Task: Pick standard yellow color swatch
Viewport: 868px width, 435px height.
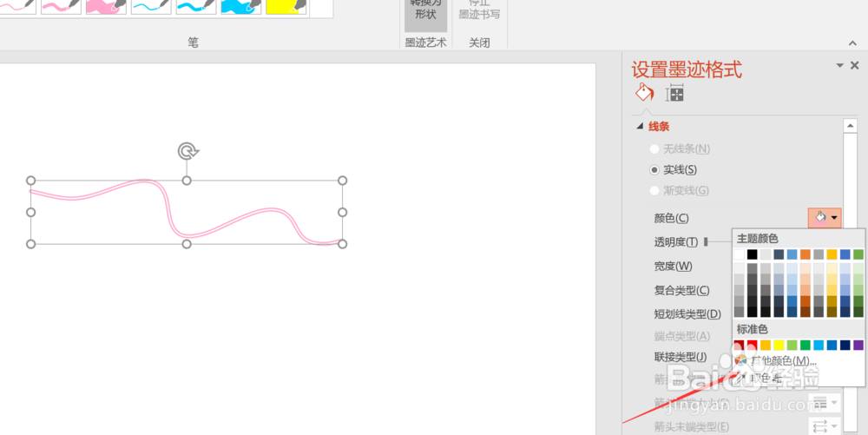Action: pos(779,346)
